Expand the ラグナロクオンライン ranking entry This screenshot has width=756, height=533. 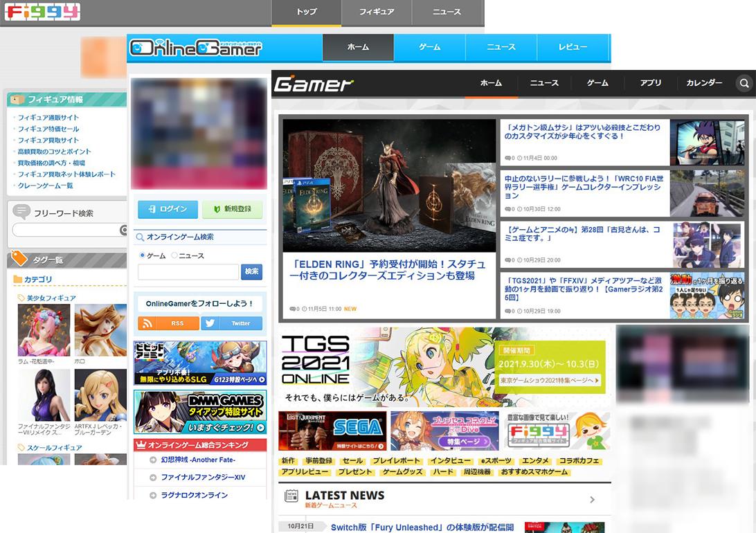pos(154,495)
